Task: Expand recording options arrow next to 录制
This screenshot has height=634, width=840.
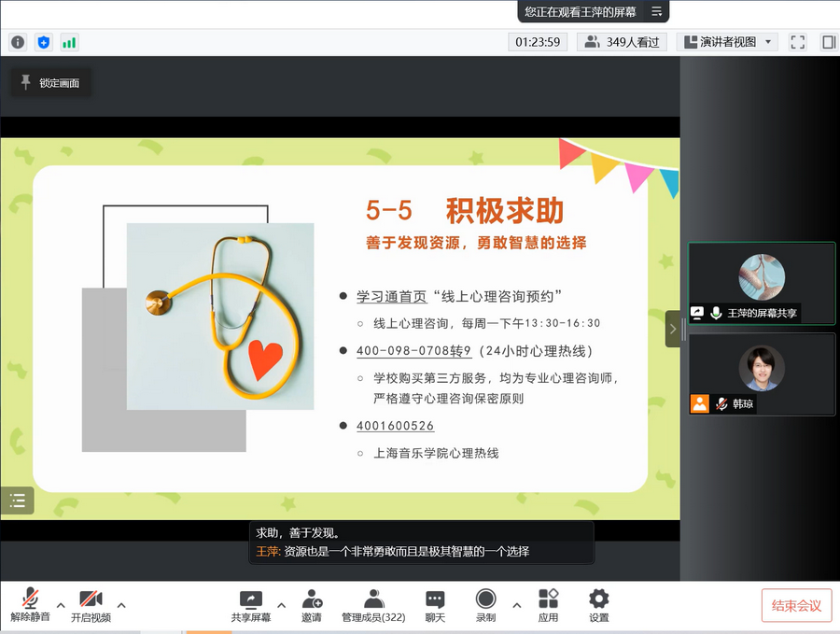Action: coord(516,605)
